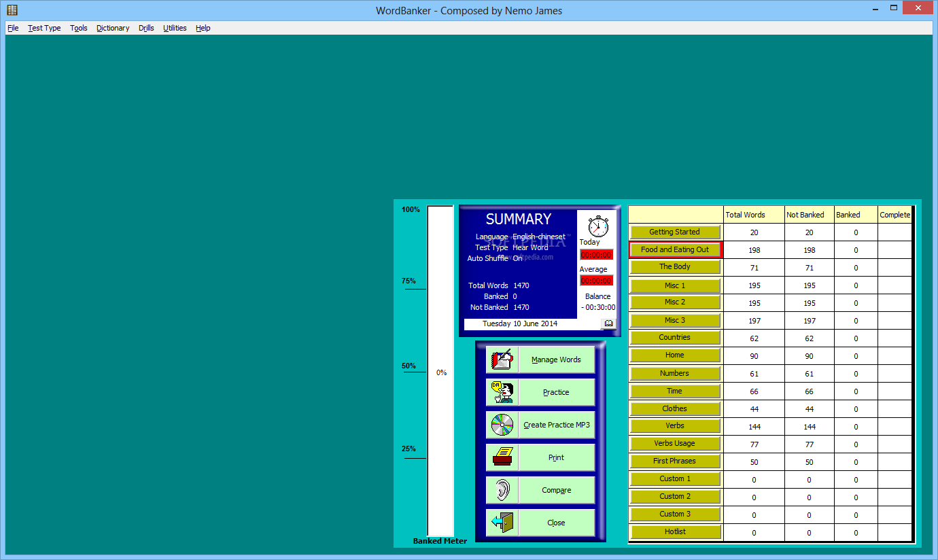Click the Close door icon
938x560 pixels.
[502, 523]
